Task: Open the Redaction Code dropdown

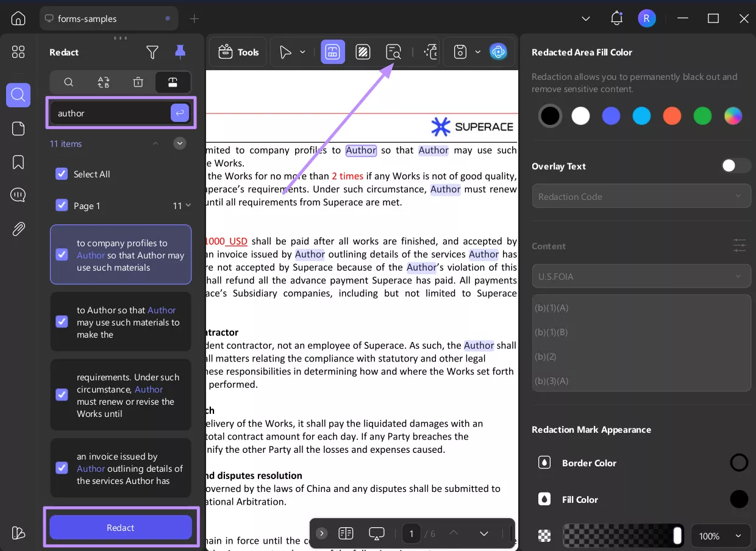Action: coord(641,196)
